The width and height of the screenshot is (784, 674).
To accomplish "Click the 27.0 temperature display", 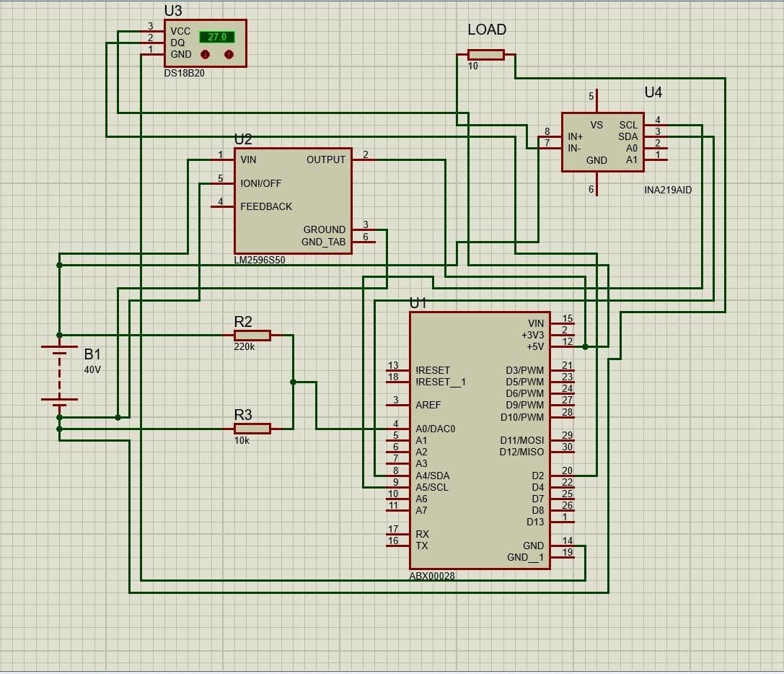I will pyautogui.click(x=217, y=37).
